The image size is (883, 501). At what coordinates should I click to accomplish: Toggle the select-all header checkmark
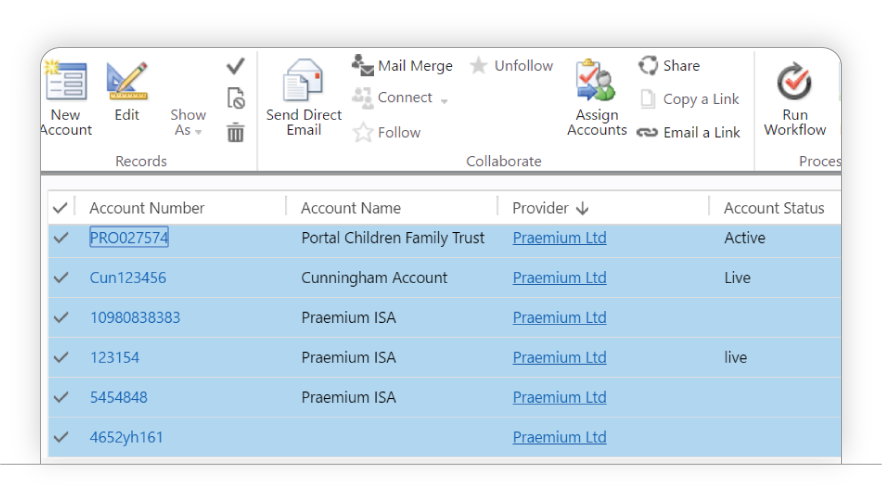60,208
